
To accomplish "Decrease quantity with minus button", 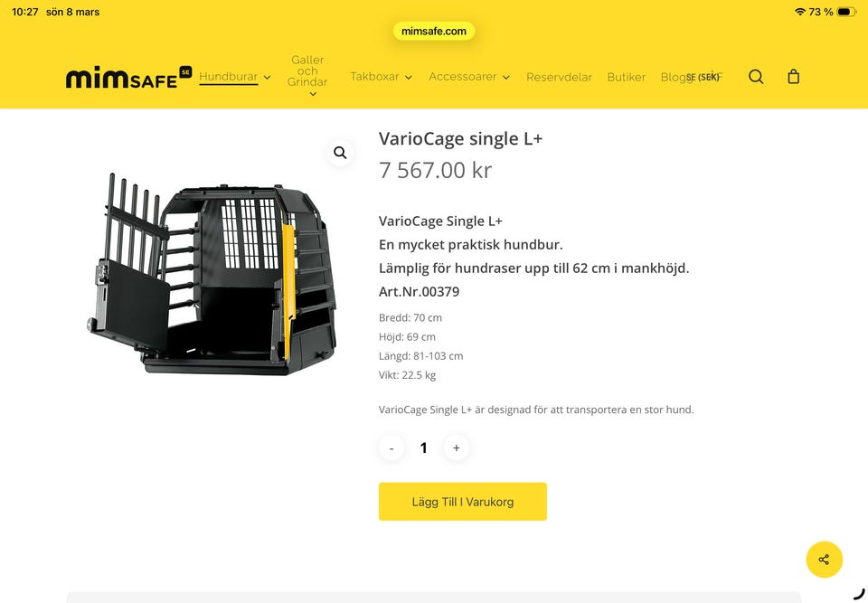I will pyautogui.click(x=392, y=448).
